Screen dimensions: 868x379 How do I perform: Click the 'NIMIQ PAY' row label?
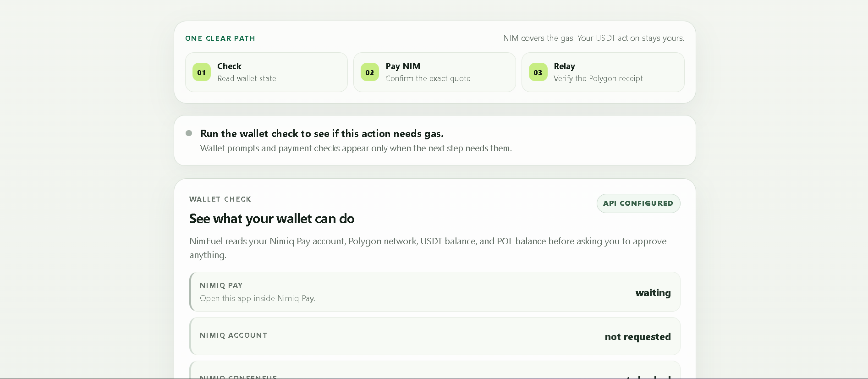[x=221, y=286]
